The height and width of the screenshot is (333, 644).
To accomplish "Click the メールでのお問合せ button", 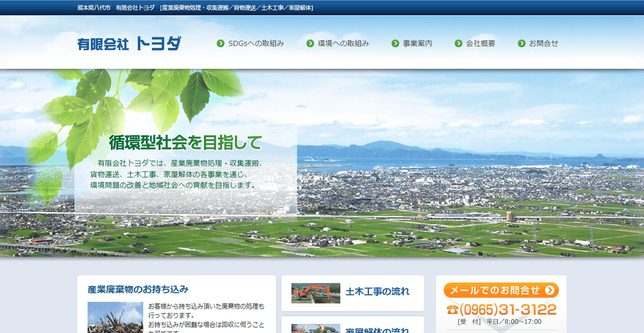I will point(501,290).
